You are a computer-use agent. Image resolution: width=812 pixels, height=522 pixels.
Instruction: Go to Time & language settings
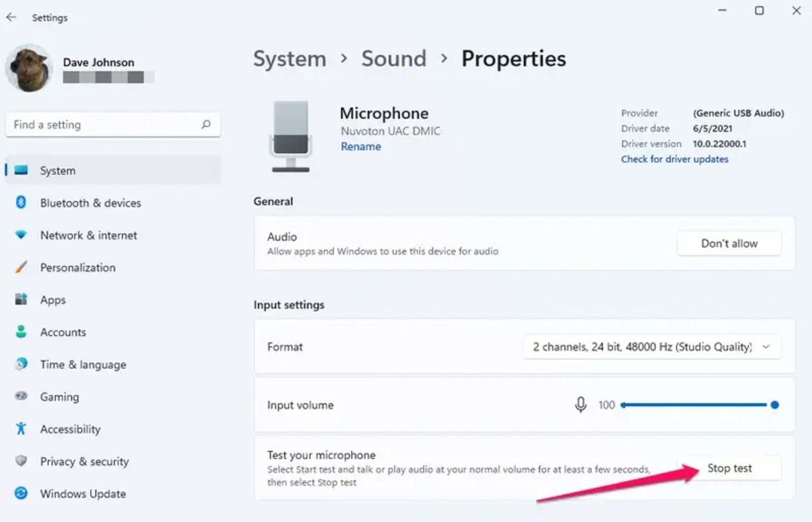[83, 365]
